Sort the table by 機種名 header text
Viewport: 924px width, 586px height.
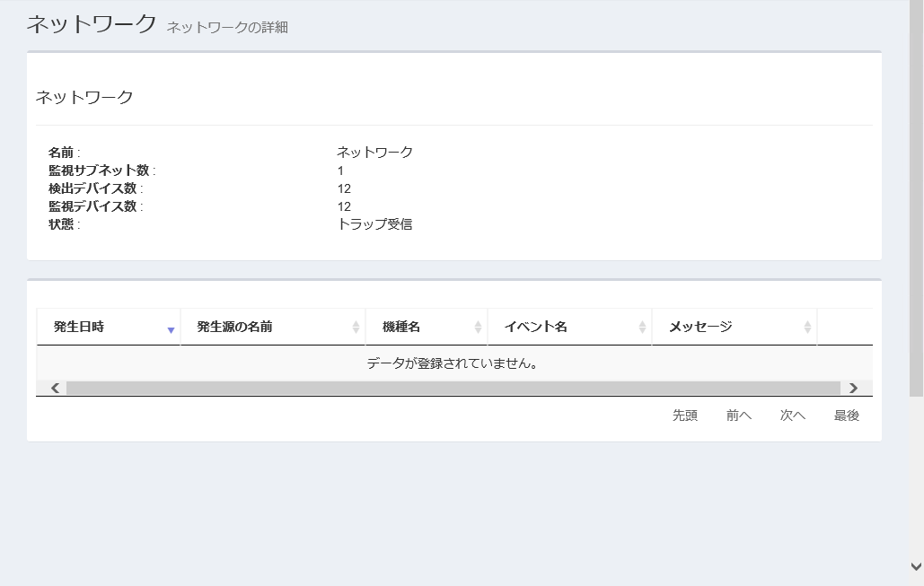pos(401,327)
